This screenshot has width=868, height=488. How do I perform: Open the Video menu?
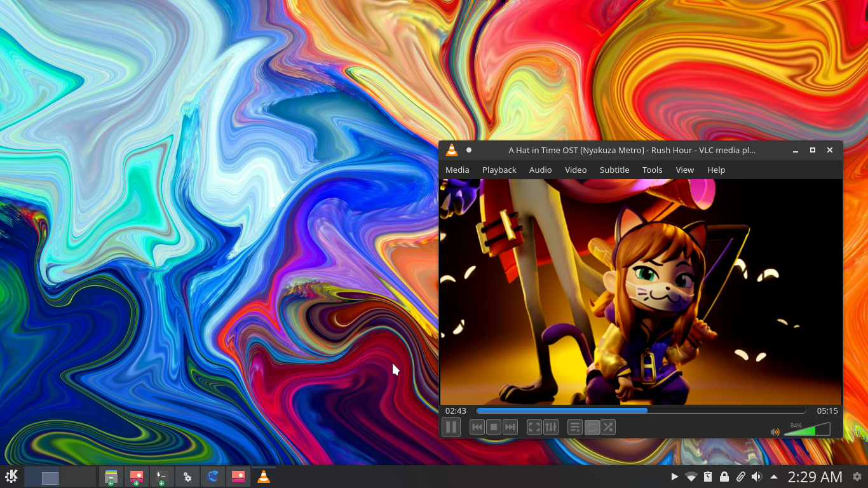(x=576, y=170)
